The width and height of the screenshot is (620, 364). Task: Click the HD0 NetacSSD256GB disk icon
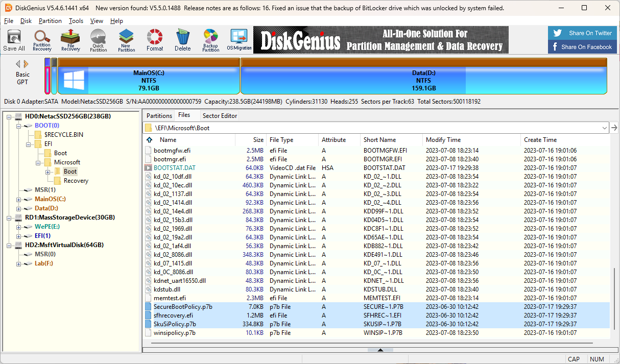[x=19, y=116]
